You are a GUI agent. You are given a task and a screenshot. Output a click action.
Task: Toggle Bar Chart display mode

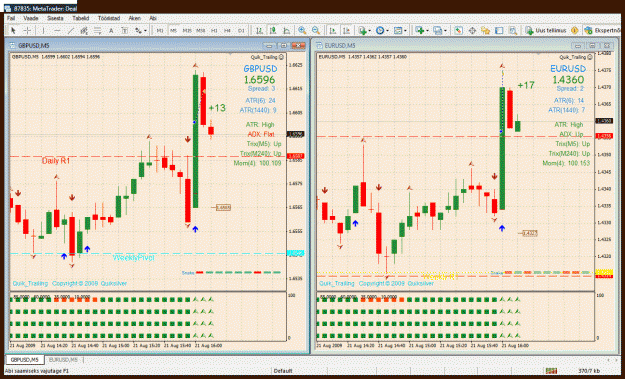(259, 31)
